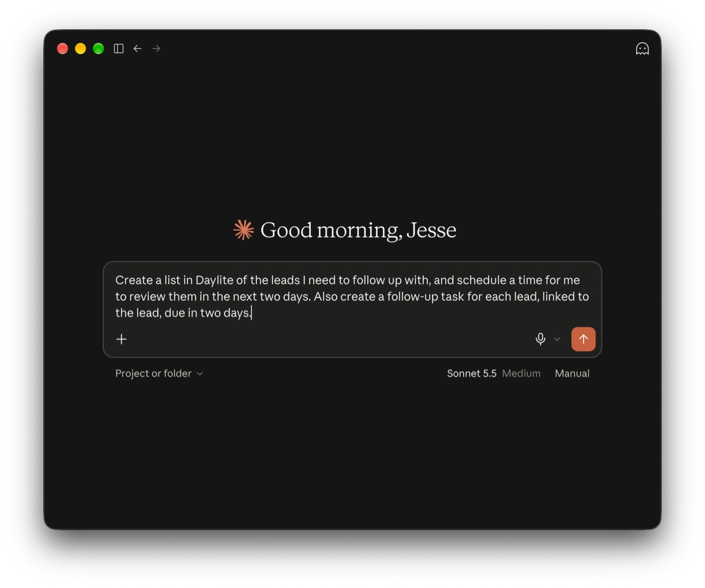Screen dimensions: 705x588
Task: Adjust the Medium effort setting
Action: click(521, 373)
